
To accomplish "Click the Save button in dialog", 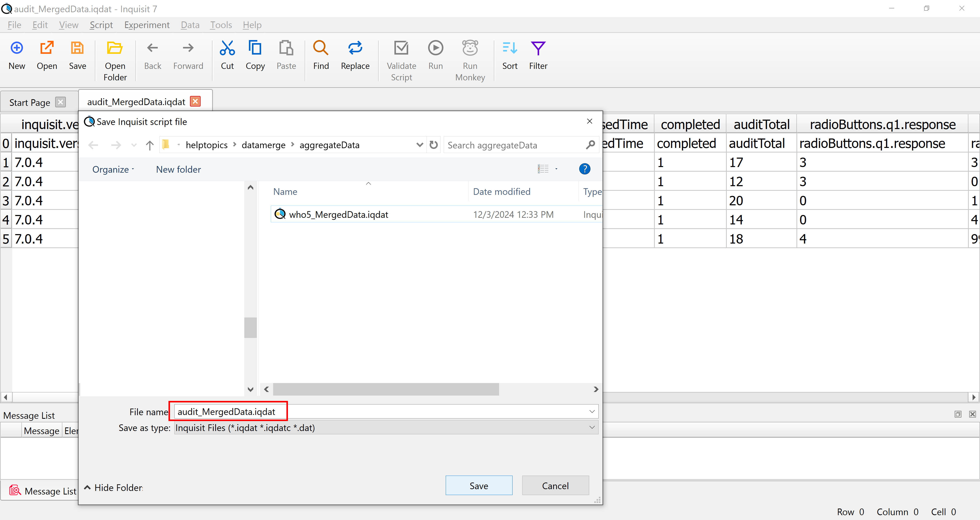I will [x=479, y=486].
